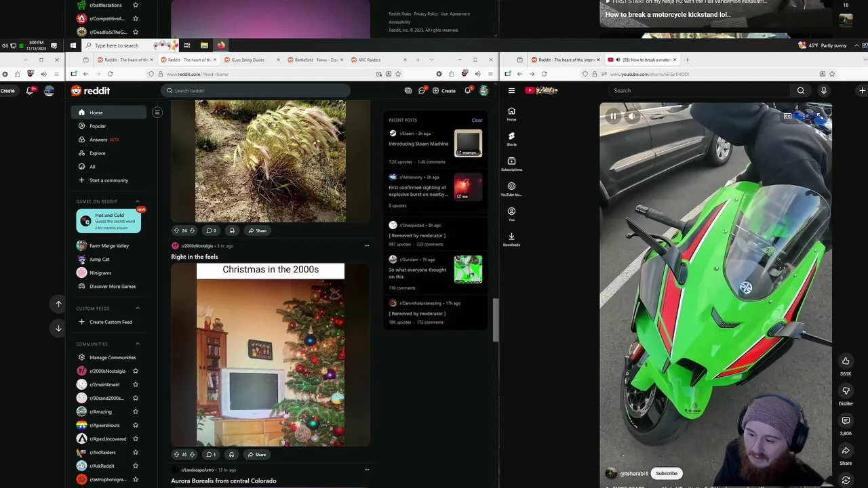Screen dimensions: 868x488
Task: Give award on the grass photo post
Action: point(232,230)
